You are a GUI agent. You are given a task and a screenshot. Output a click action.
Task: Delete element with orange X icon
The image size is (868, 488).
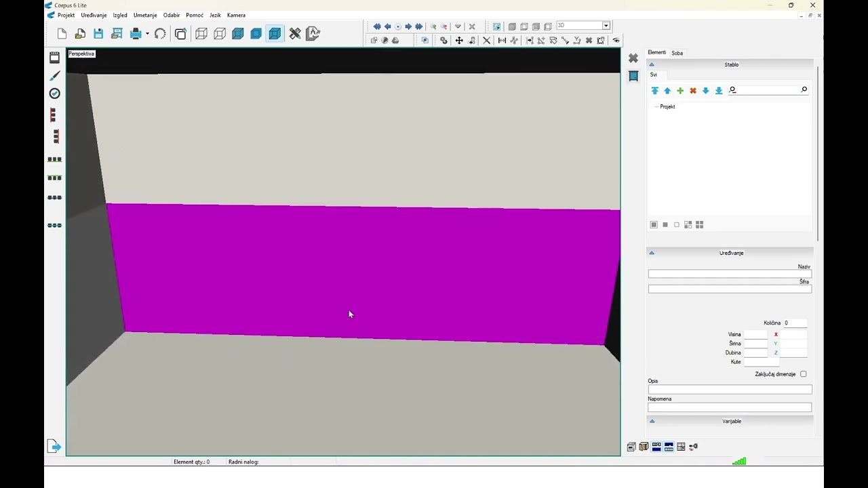(x=693, y=90)
